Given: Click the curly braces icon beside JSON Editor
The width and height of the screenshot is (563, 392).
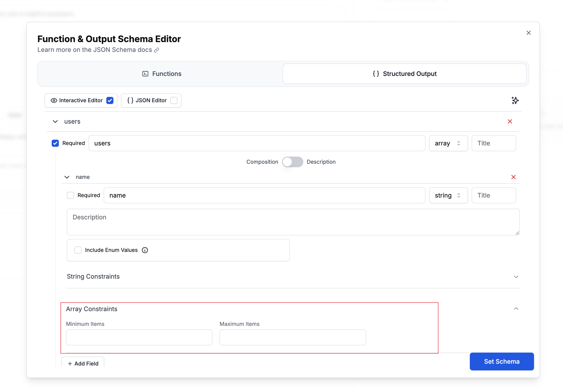Looking at the screenshot, I should (130, 100).
